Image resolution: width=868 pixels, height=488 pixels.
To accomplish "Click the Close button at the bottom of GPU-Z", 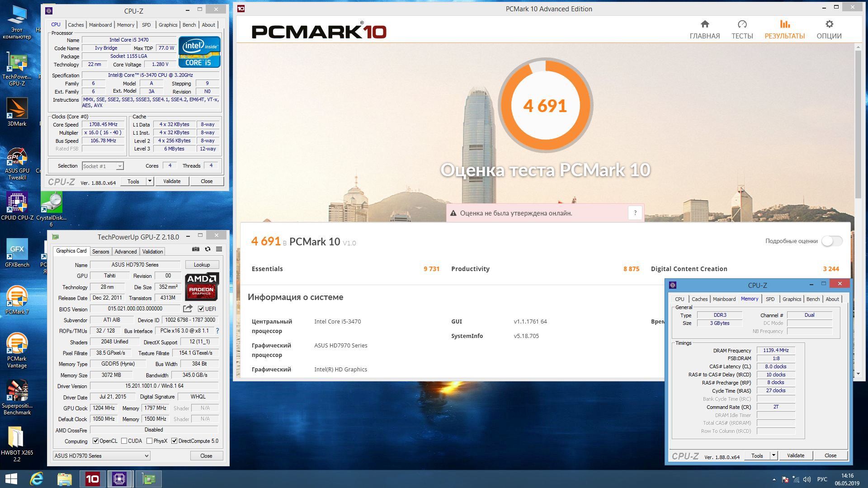I will [206, 456].
